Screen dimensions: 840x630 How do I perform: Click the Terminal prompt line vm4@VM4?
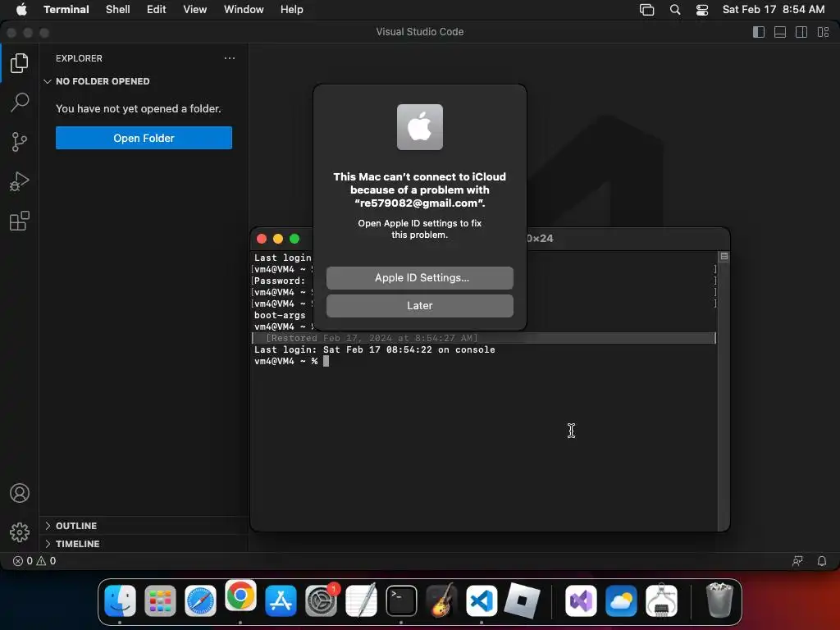(291, 361)
